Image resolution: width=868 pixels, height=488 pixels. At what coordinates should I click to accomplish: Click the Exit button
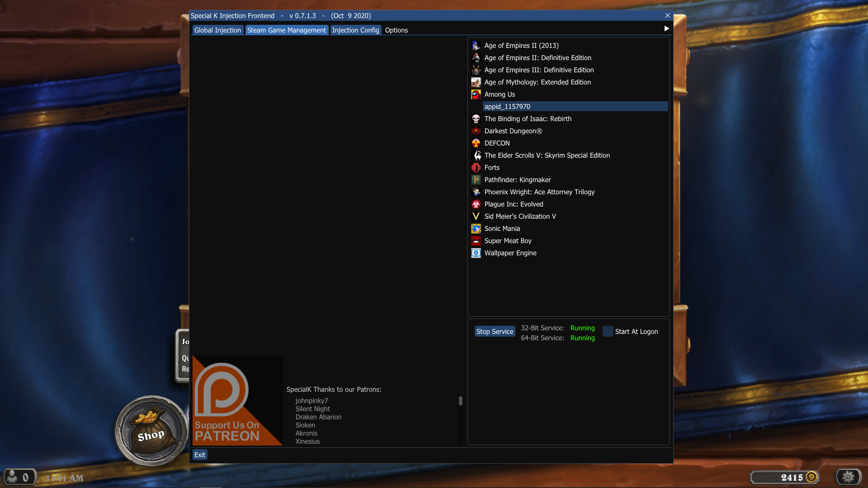tap(200, 455)
